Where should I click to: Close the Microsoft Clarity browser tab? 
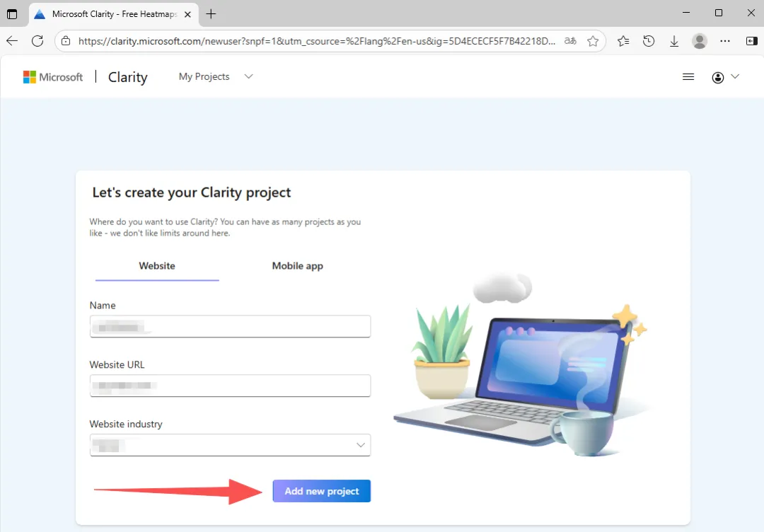click(x=187, y=15)
